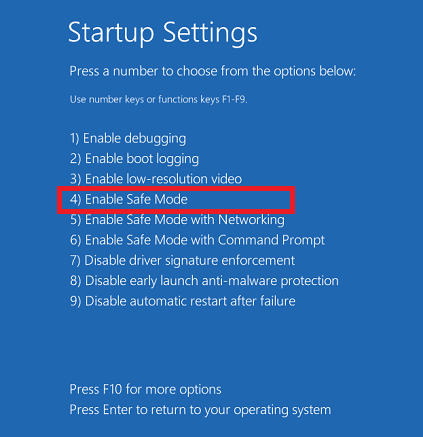Click the number 9) at the last option
The width and height of the screenshot is (423, 437).
coord(76,301)
